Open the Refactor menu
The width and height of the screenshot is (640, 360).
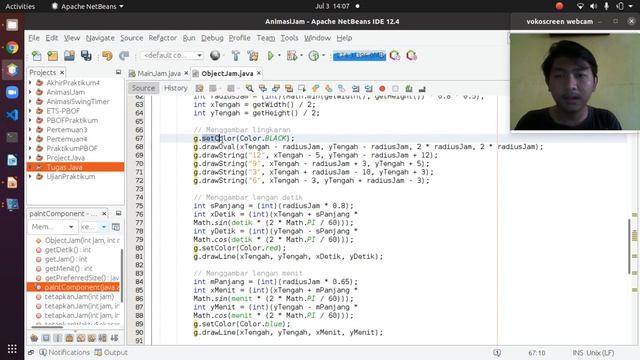click(162, 38)
